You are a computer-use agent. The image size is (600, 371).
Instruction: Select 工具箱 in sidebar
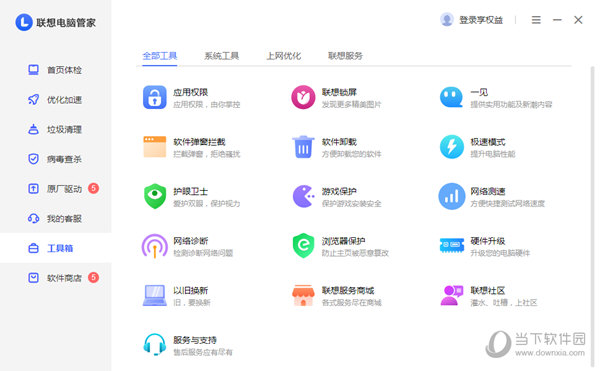point(55,248)
